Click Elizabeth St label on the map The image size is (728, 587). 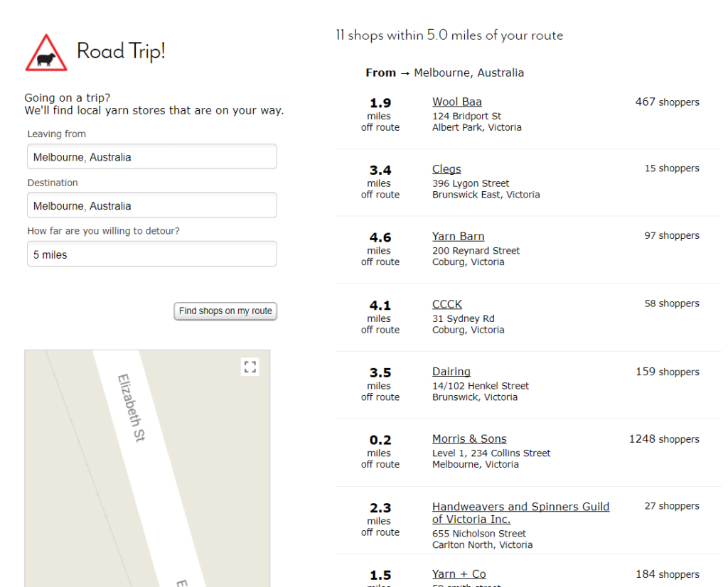tap(131, 408)
